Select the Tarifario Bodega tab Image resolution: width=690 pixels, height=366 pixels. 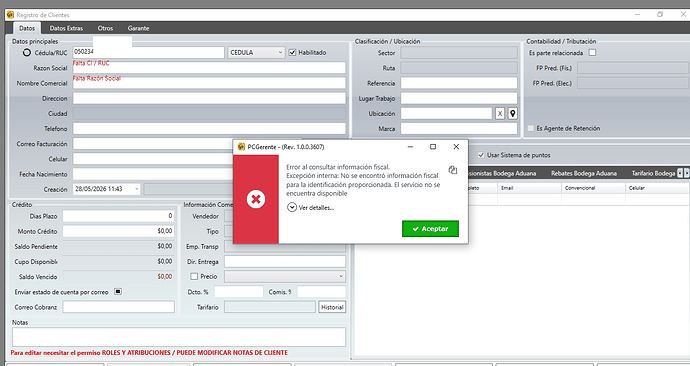tap(653, 173)
